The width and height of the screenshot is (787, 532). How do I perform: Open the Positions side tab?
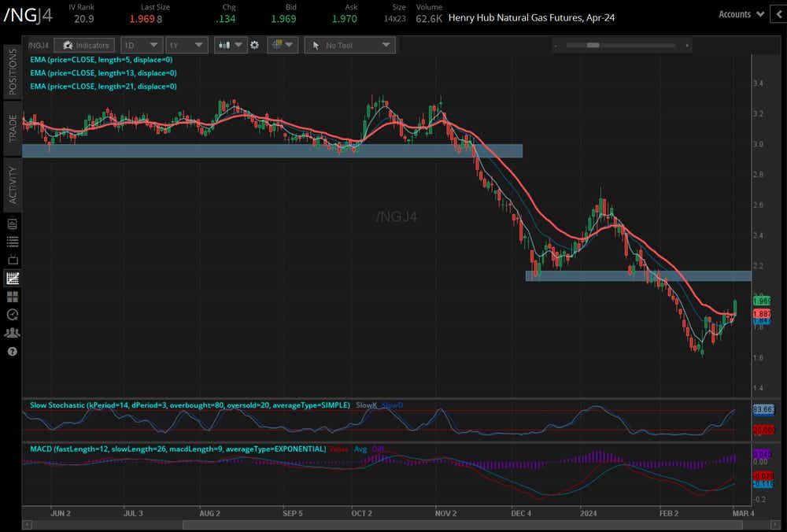click(x=12, y=71)
